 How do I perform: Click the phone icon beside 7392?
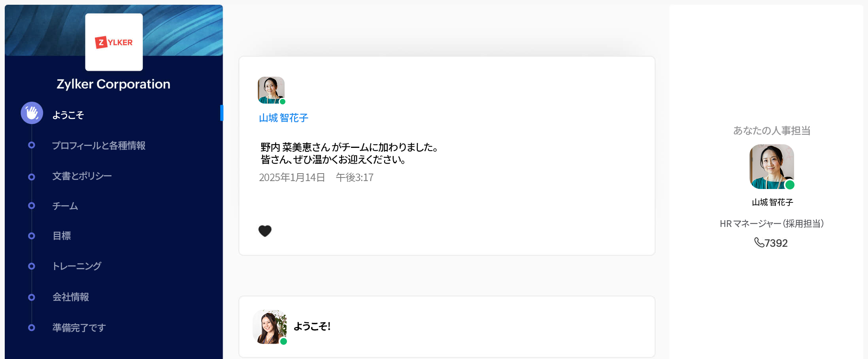tap(760, 244)
